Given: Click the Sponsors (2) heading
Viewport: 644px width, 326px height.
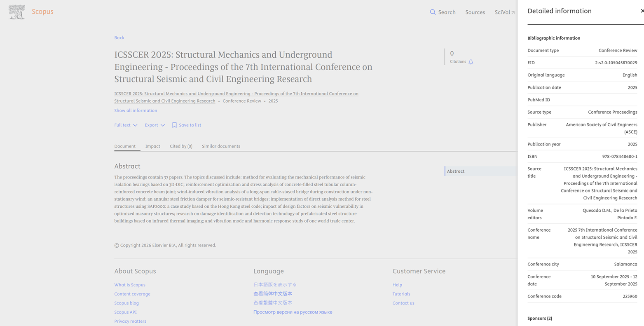Looking at the screenshot, I should point(540,319).
